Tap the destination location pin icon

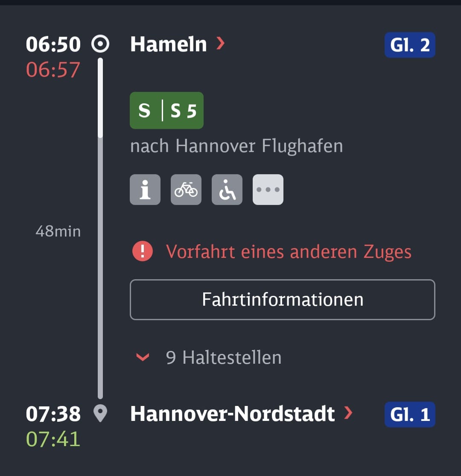pyautogui.click(x=100, y=414)
